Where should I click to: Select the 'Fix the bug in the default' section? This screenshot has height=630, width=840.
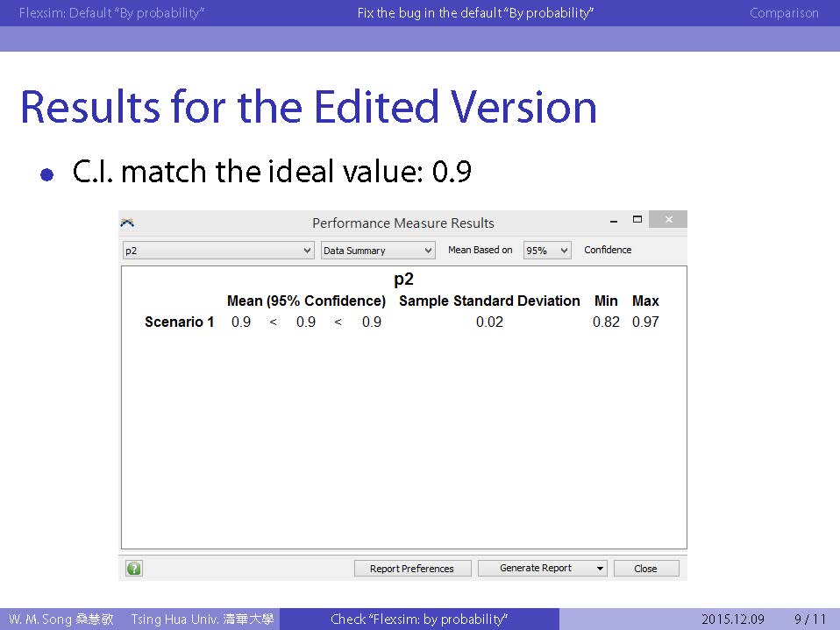click(475, 13)
